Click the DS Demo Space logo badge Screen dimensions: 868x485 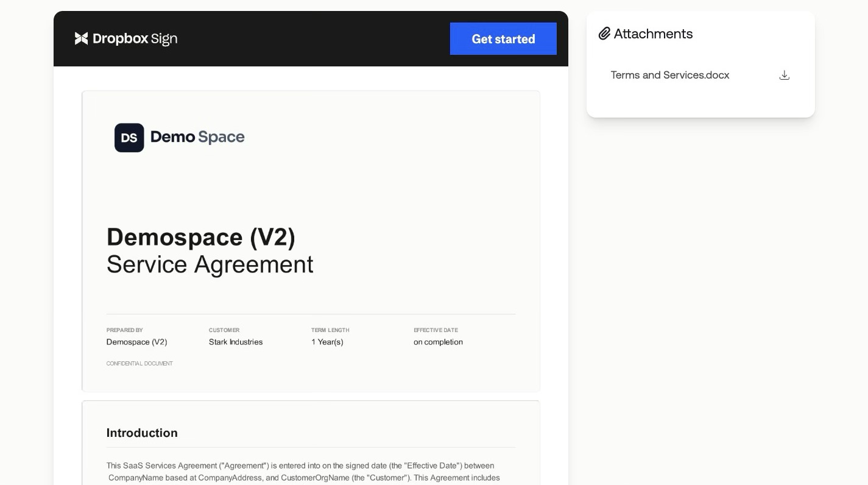pyautogui.click(x=129, y=137)
